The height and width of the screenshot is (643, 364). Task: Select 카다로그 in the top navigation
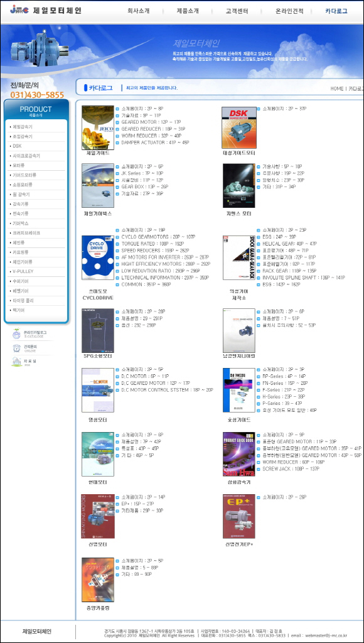pos(336,11)
